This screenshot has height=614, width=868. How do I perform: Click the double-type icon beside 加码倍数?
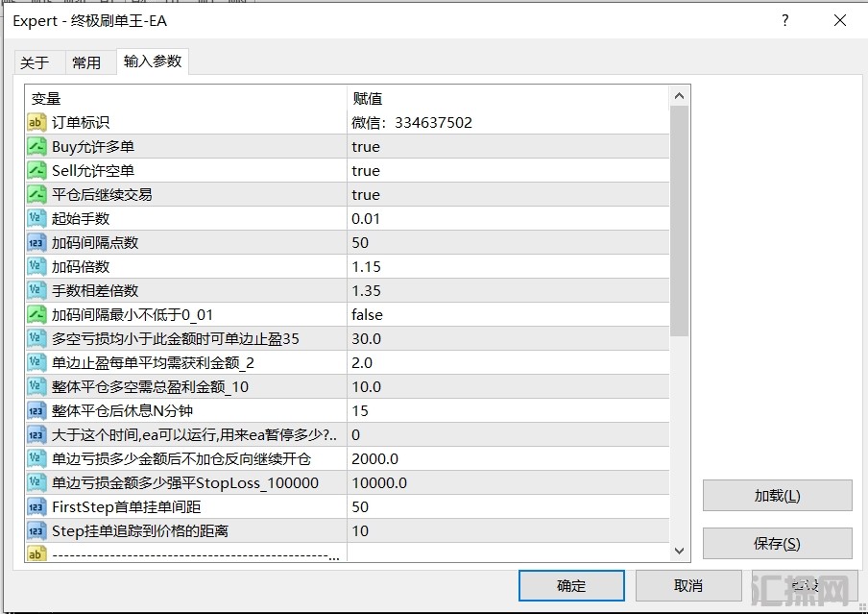pos(36,266)
